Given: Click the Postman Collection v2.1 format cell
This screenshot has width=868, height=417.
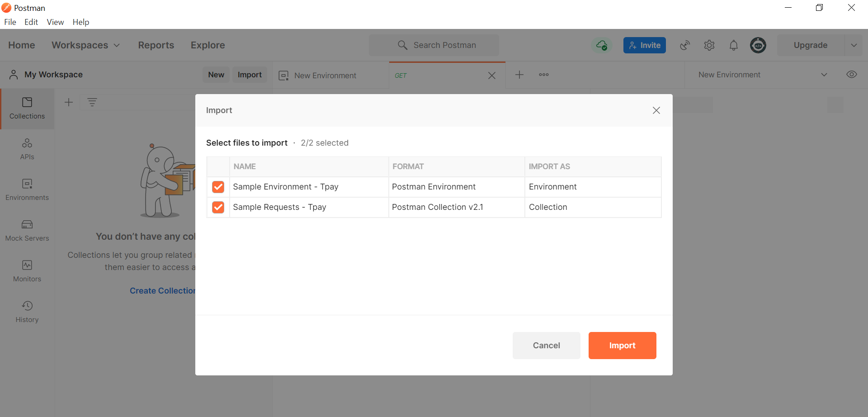Looking at the screenshot, I should tap(457, 207).
